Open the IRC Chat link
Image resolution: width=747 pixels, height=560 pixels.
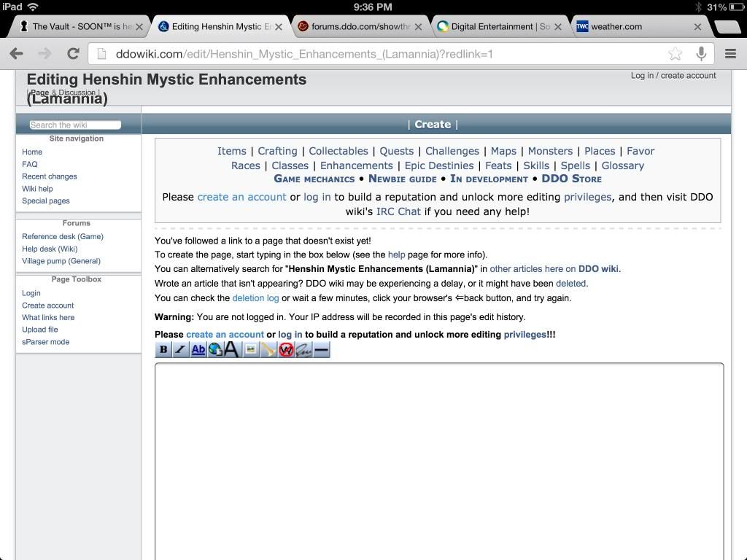(x=398, y=211)
